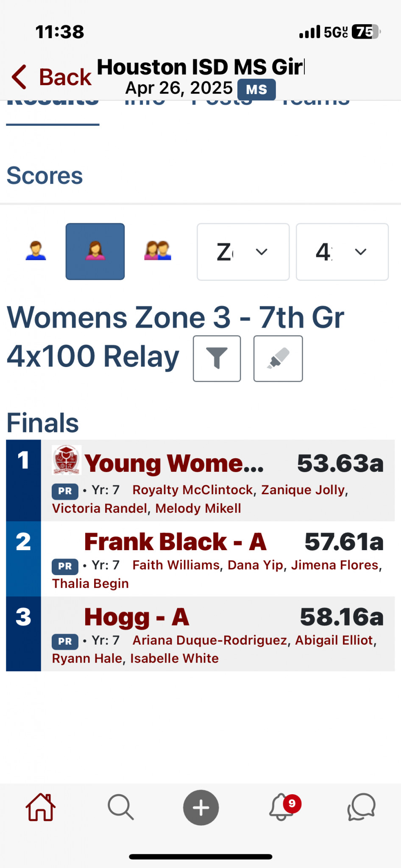Click the MS badge near date
Image resolution: width=401 pixels, height=868 pixels.
pos(256,89)
